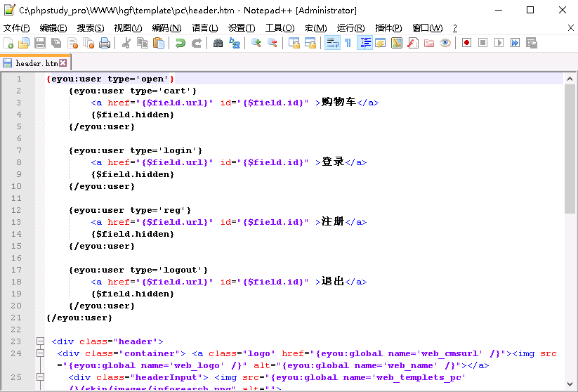Open Find with binoculars icon
578x392 pixels.
(x=218, y=43)
